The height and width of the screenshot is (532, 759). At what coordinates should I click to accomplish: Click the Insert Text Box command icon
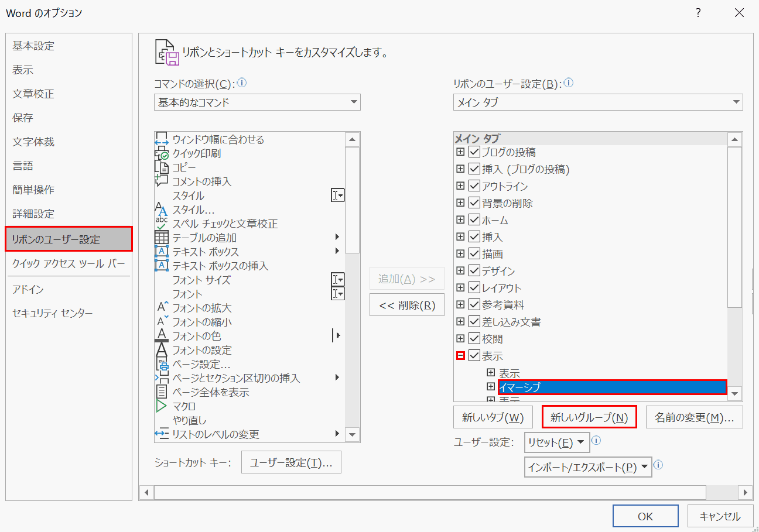161,266
